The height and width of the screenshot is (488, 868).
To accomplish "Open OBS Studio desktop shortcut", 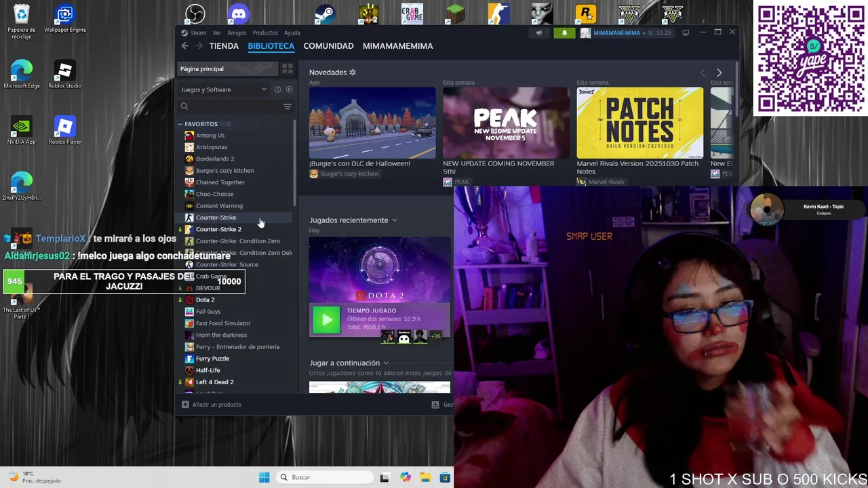I will (x=195, y=14).
